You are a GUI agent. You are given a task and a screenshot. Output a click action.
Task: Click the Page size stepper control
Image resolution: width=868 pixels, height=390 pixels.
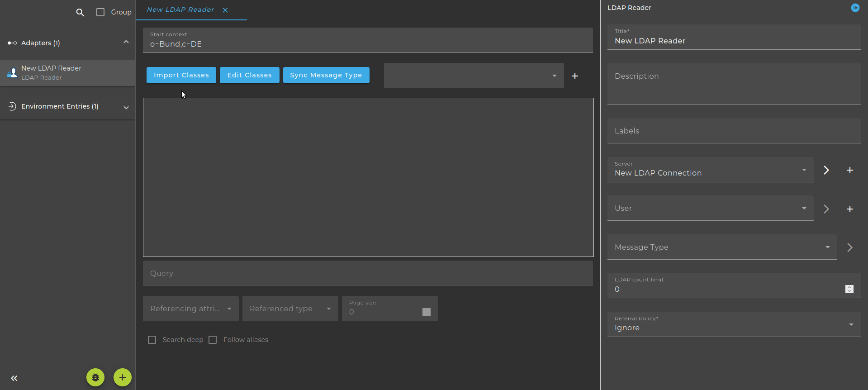click(x=427, y=312)
